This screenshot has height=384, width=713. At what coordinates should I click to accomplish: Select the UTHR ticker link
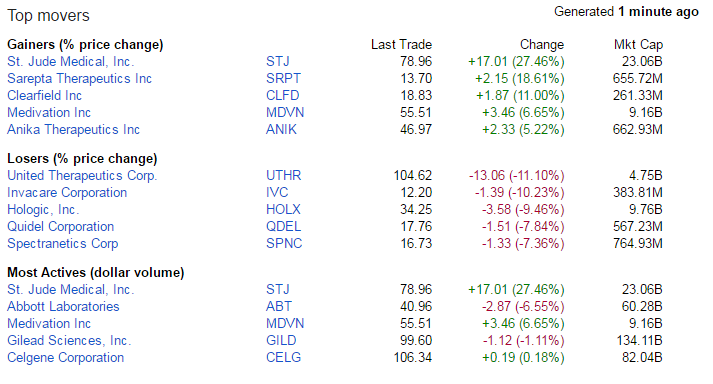(x=283, y=176)
